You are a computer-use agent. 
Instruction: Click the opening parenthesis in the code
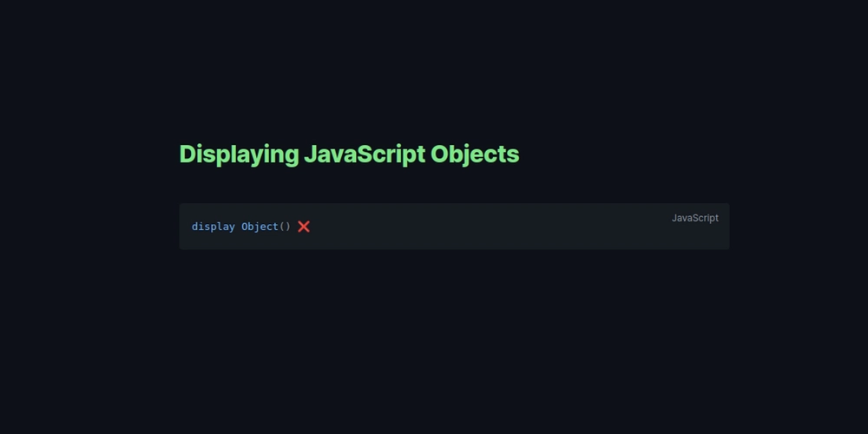point(282,227)
